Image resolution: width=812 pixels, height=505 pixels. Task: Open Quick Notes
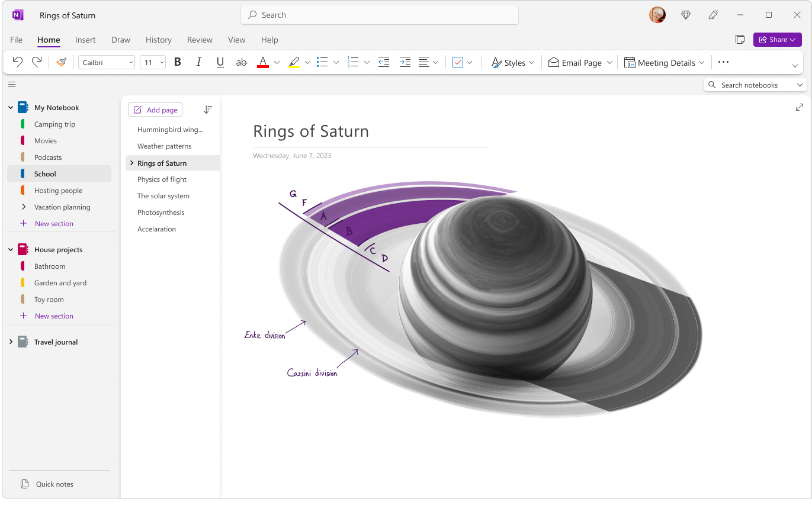click(x=54, y=484)
